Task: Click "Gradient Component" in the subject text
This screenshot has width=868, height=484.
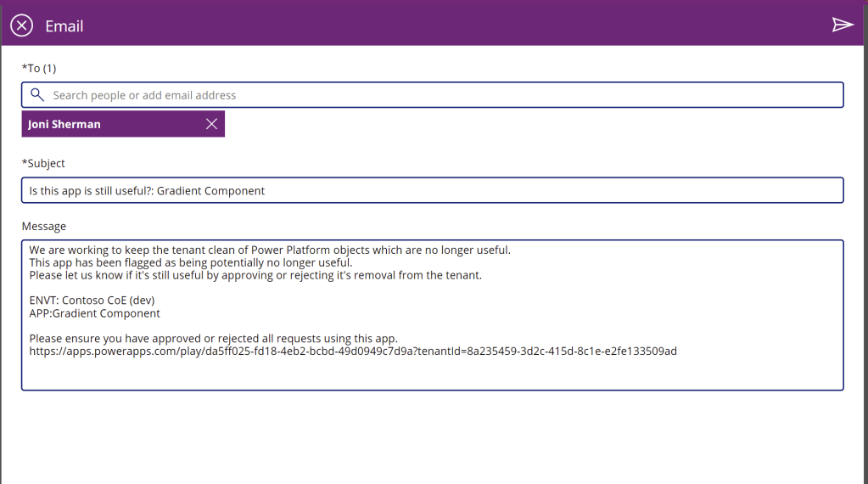Action: pos(210,191)
